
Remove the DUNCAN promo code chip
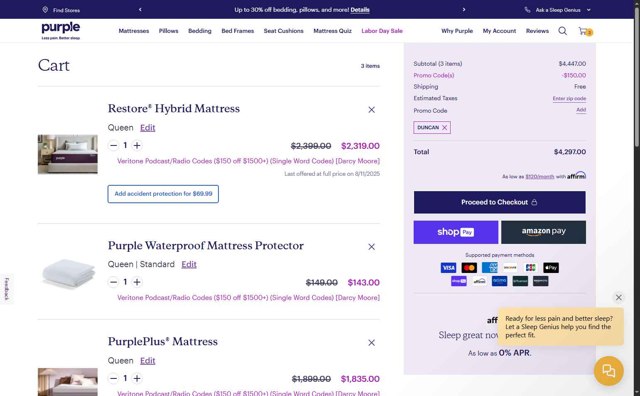444,128
